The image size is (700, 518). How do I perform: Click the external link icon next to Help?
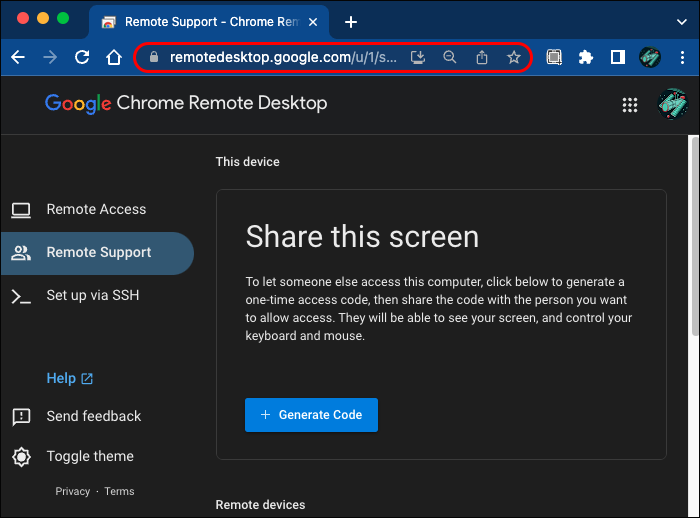click(x=87, y=379)
